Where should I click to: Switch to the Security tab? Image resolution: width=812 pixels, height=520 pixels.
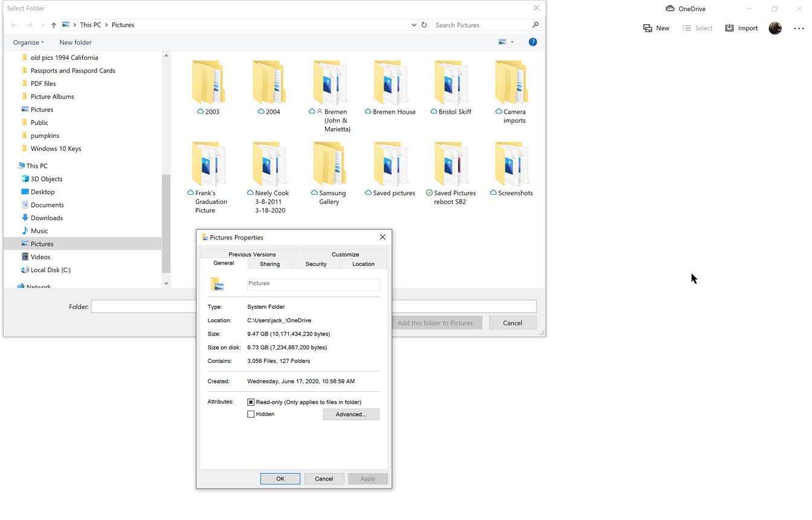(316, 264)
